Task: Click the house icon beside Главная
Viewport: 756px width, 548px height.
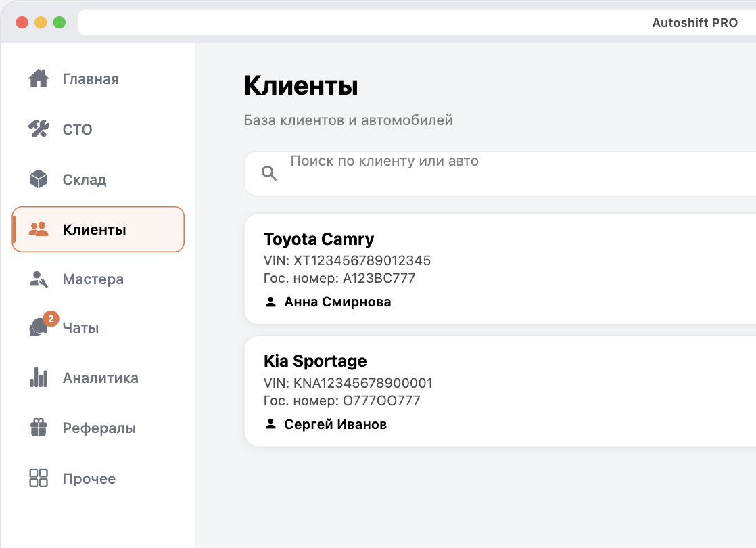Action: [39, 78]
